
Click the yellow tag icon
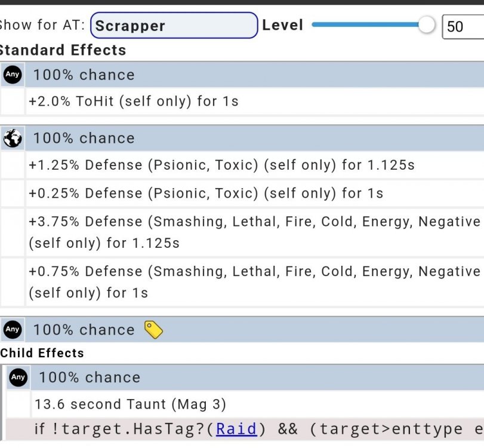[153, 329]
